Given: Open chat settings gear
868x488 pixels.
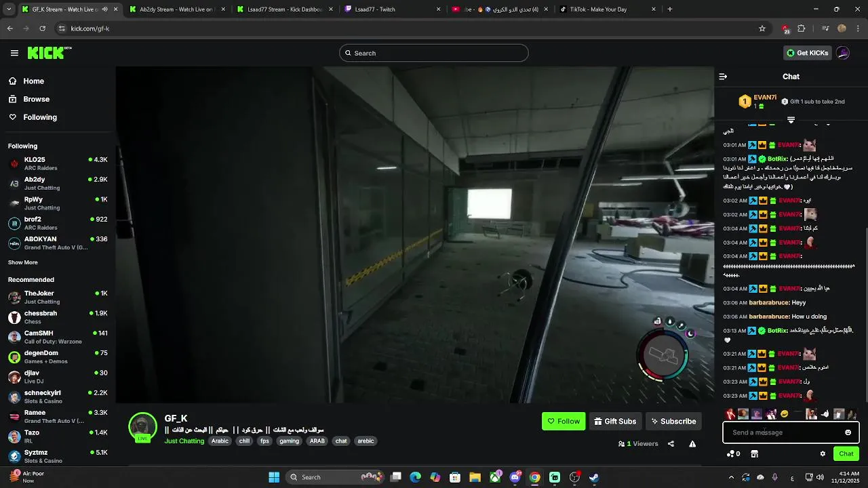Looking at the screenshot, I should 823,454.
